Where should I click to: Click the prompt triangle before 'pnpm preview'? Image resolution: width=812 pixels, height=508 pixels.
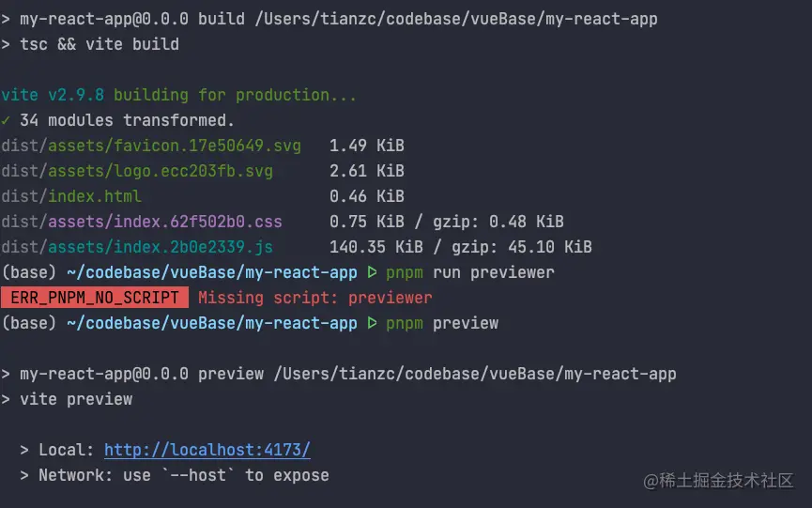point(372,323)
